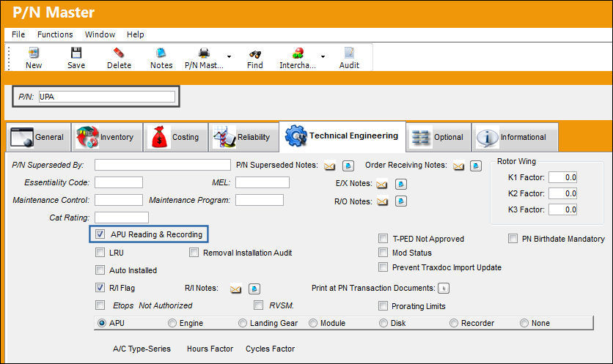This screenshot has width=613, height=364.
Task: Switch to the Informational tab
Action: point(515,137)
